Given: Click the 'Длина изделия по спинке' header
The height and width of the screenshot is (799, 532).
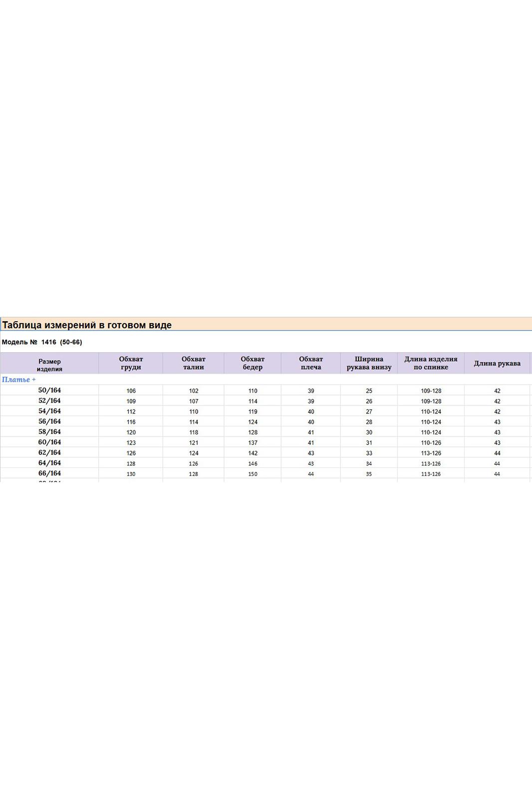Looking at the screenshot, I should click(x=431, y=363).
